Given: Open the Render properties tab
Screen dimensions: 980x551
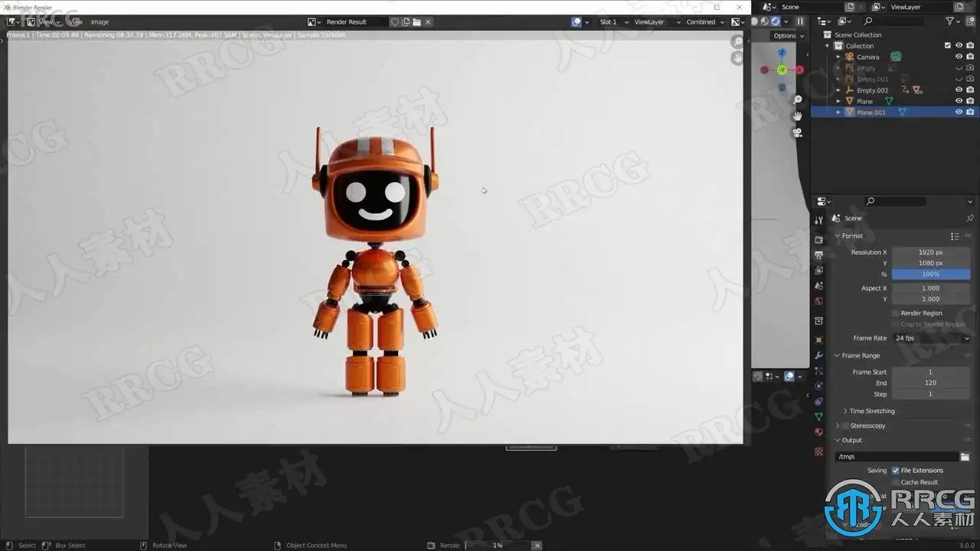Looking at the screenshot, I should 818,240.
